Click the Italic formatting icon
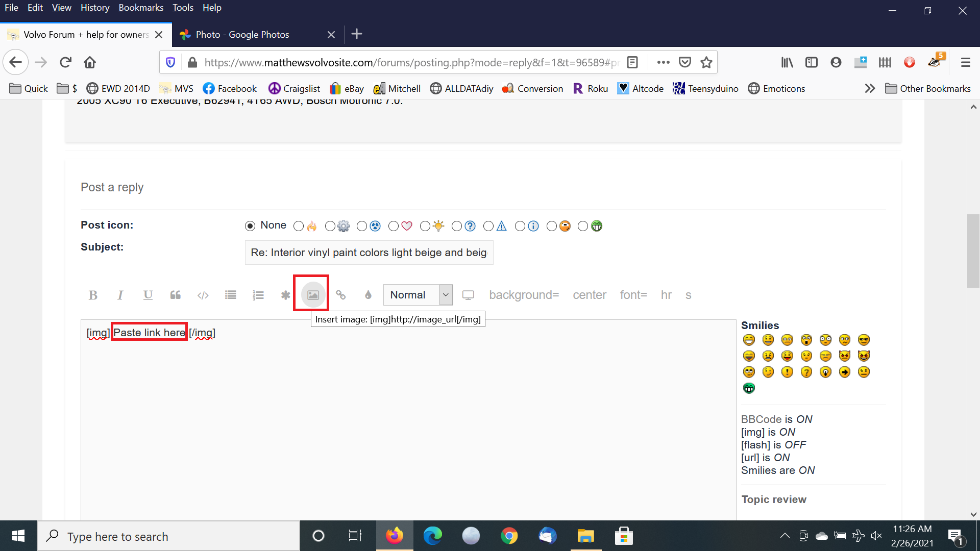980x551 pixels. [120, 295]
